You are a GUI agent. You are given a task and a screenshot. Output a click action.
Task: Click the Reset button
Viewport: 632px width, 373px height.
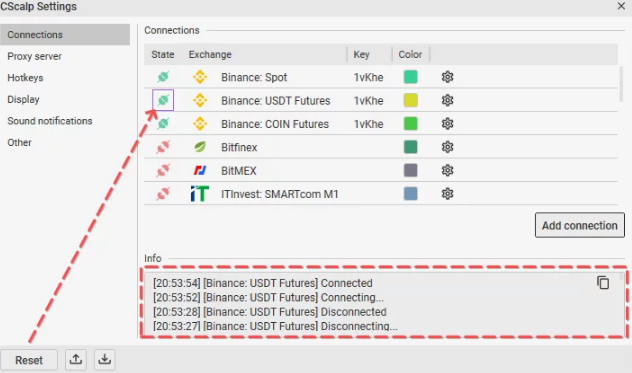pyautogui.click(x=29, y=360)
